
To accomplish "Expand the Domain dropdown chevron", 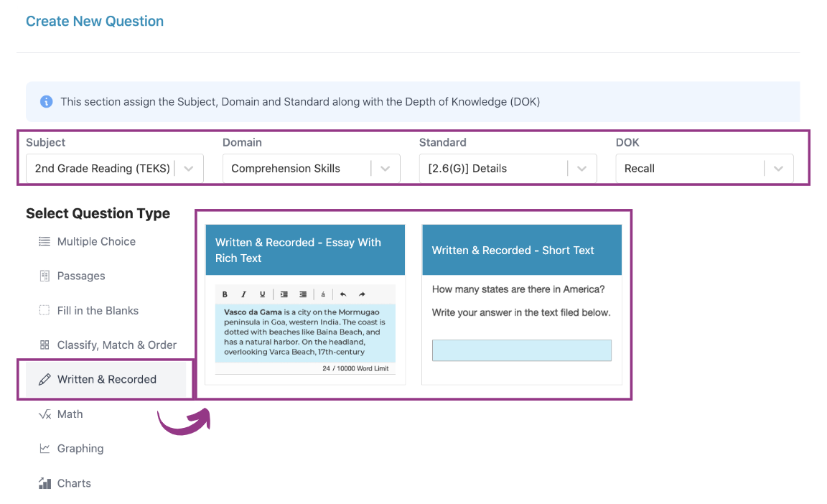I will click(x=385, y=169).
